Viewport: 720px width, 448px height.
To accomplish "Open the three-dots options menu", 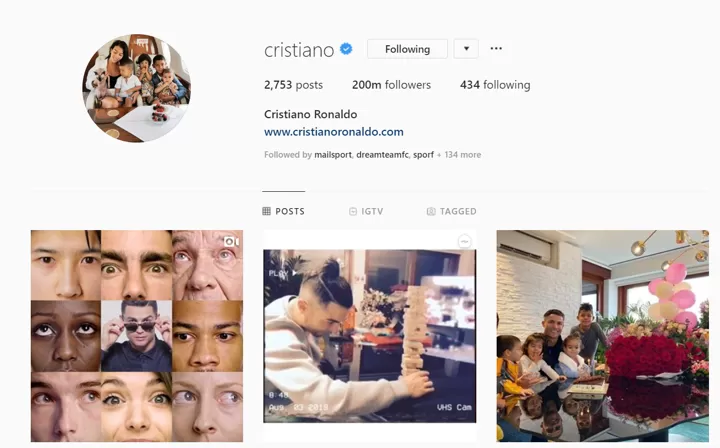I will point(496,48).
